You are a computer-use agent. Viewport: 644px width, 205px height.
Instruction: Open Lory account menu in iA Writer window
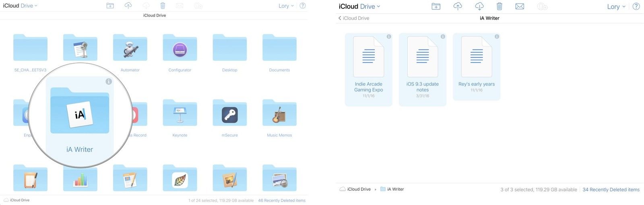tap(616, 6)
